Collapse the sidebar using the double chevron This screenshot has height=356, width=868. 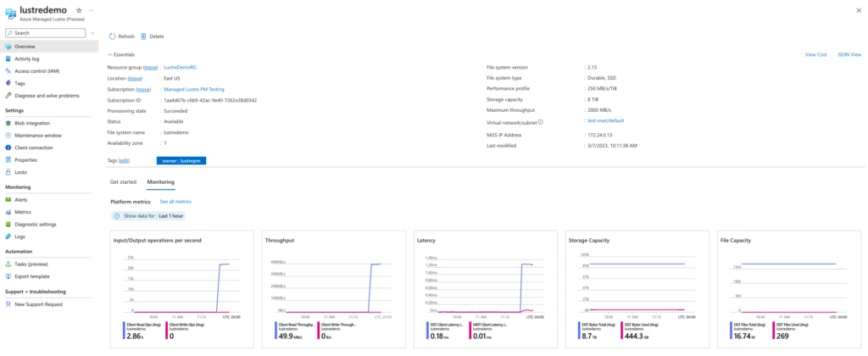click(x=92, y=33)
